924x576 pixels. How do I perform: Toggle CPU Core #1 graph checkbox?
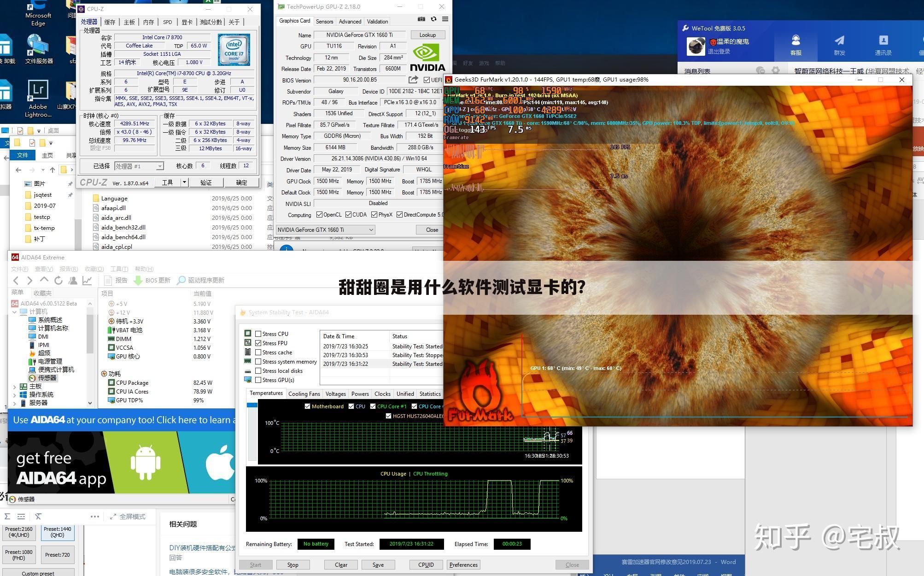tap(373, 406)
